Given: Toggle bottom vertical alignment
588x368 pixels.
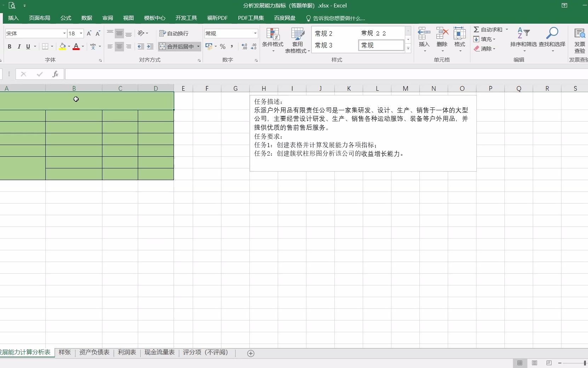Looking at the screenshot, I should pos(129,33).
